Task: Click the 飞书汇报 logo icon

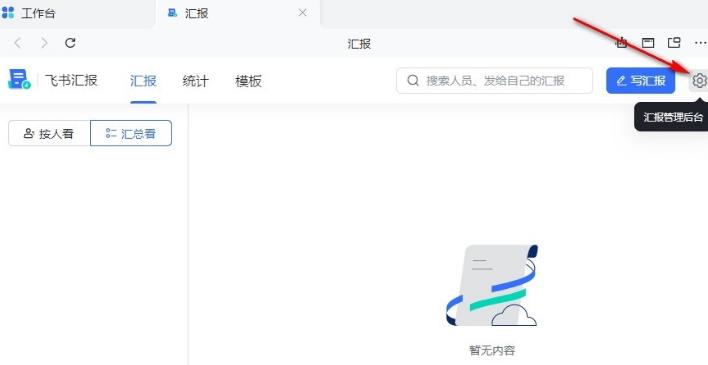Action: click(x=19, y=80)
